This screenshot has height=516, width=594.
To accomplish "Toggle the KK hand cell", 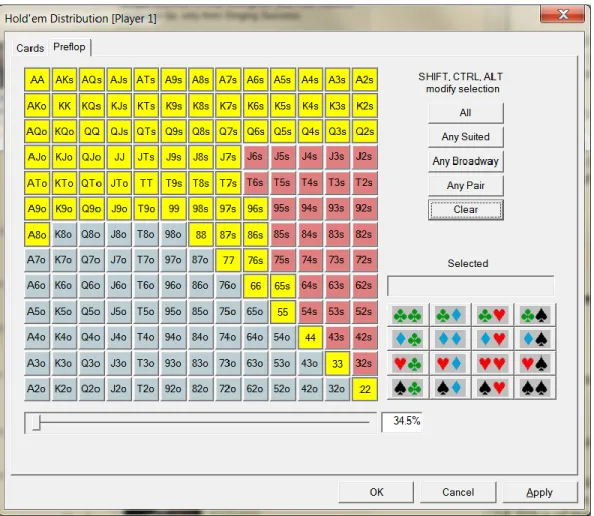I will tap(64, 106).
